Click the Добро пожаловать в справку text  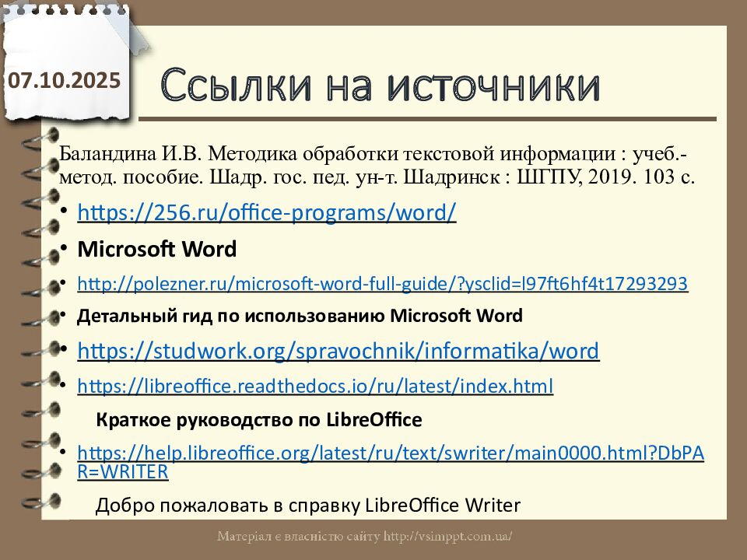click(x=307, y=506)
